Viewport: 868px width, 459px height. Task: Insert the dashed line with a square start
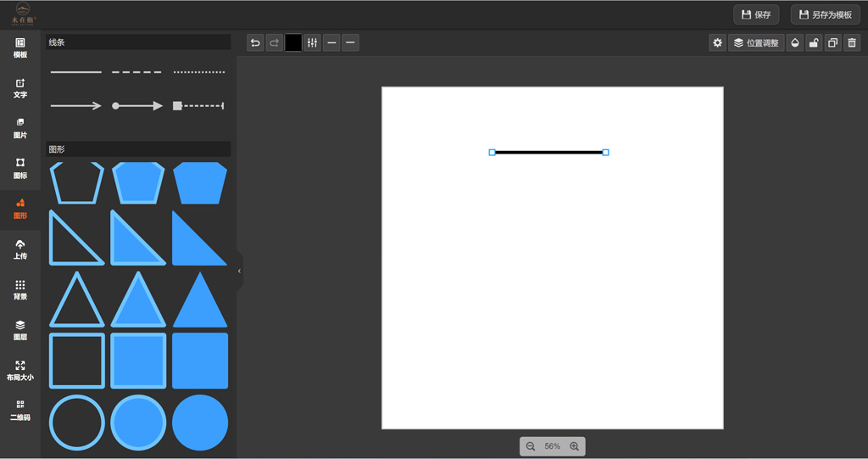click(x=199, y=106)
